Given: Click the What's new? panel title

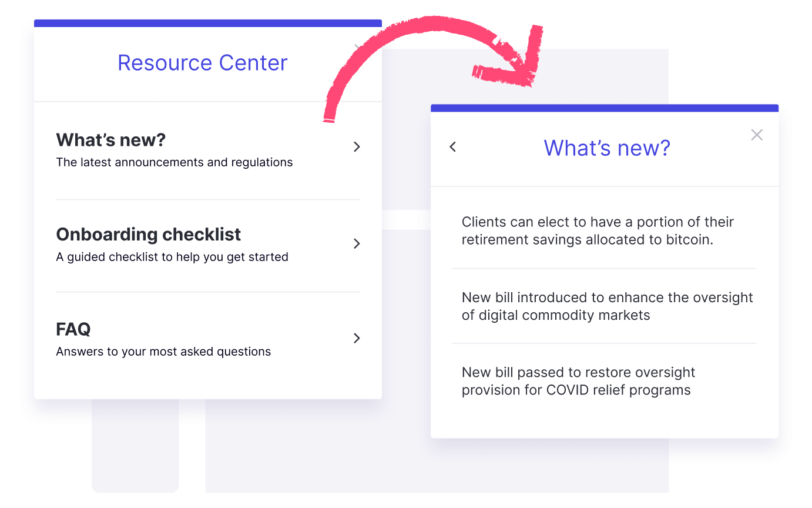Looking at the screenshot, I should point(607,148).
